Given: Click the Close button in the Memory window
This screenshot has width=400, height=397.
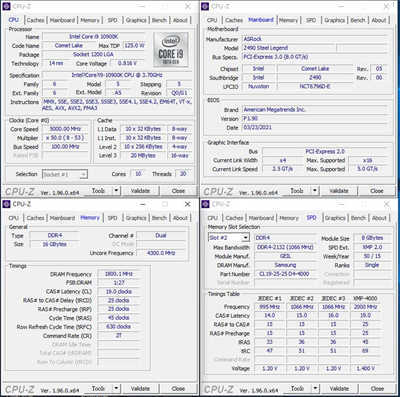Looking at the screenshot, I should [x=178, y=389].
